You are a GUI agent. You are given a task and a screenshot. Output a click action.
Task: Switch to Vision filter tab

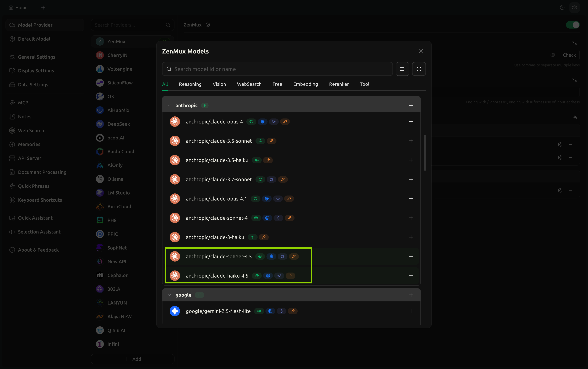[219, 84]
